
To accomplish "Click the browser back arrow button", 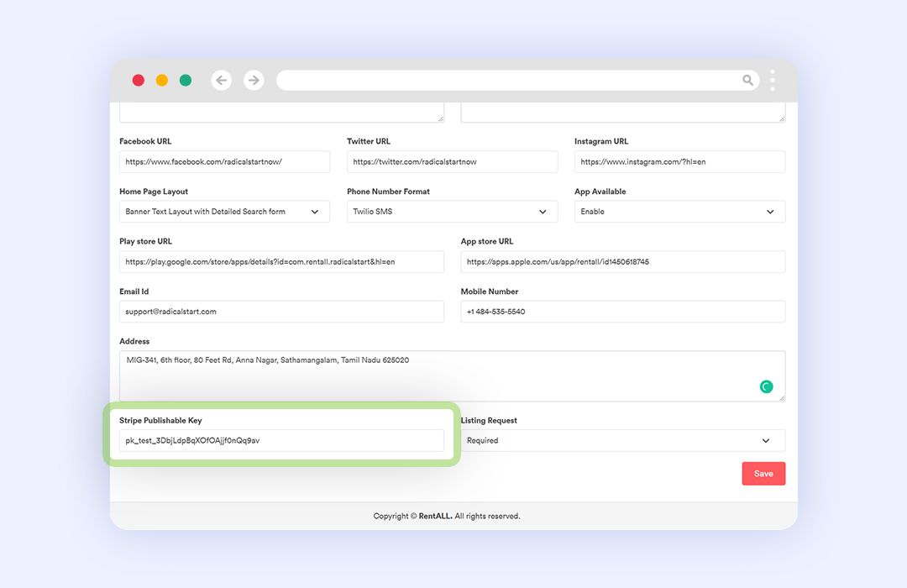I will pyautogui.click(x=221, y=80).
